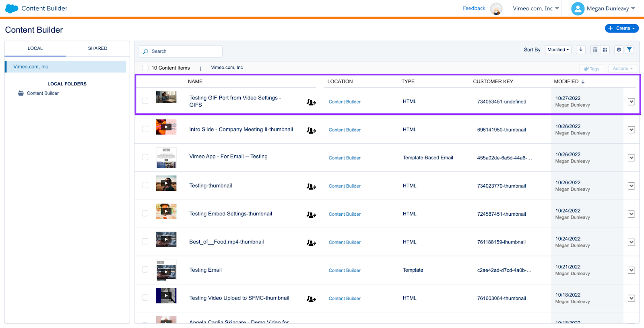Click the Tags button

592,69
